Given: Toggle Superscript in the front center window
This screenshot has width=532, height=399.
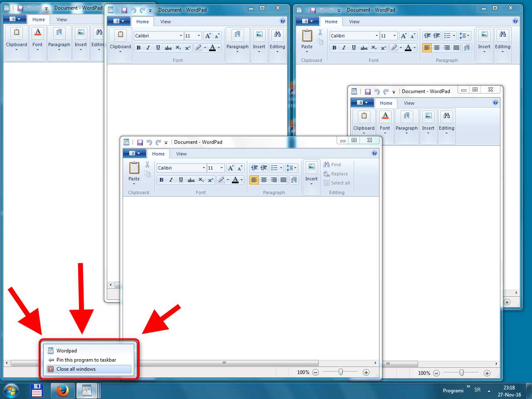Looking at the screenshot, I should [x=211, y=180].
